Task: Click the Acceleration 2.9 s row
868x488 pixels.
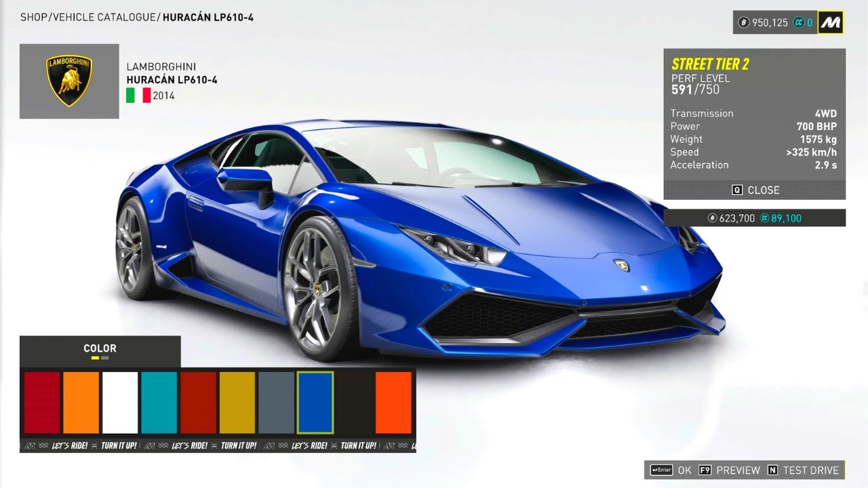Action: [x=753, y=165]
